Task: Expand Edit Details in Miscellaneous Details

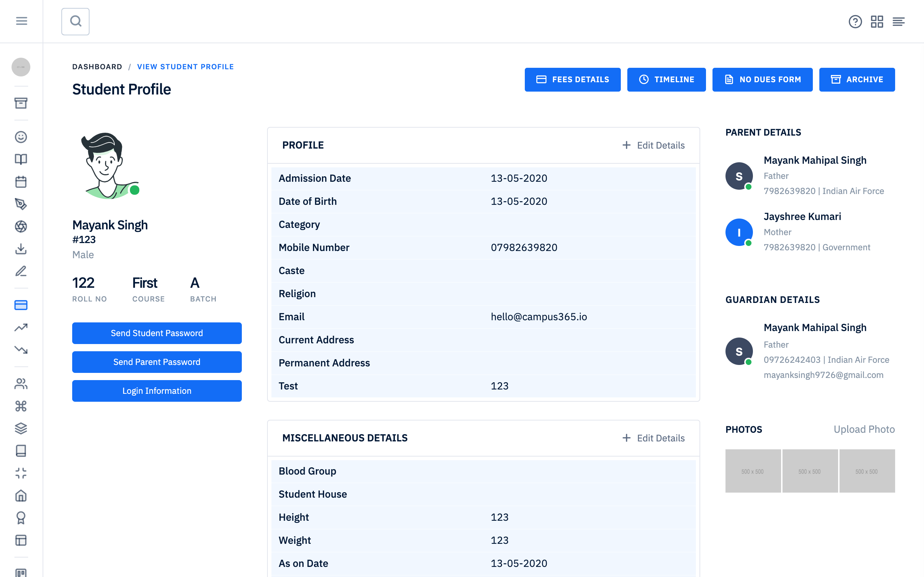Action: [x=653, y=438]
